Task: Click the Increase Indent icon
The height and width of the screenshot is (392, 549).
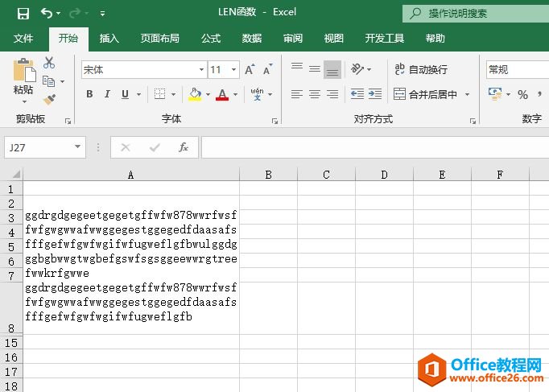Action: [375, 94]
